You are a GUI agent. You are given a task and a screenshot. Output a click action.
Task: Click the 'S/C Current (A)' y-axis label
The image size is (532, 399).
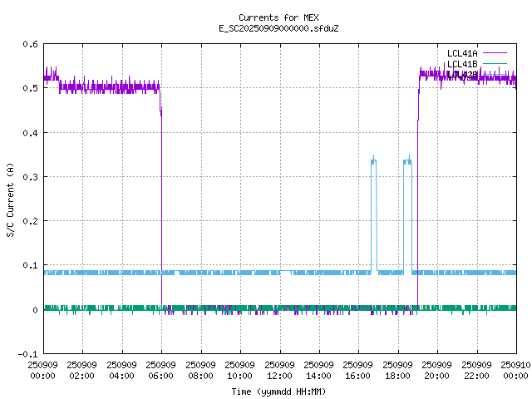(x=10, y=199)
